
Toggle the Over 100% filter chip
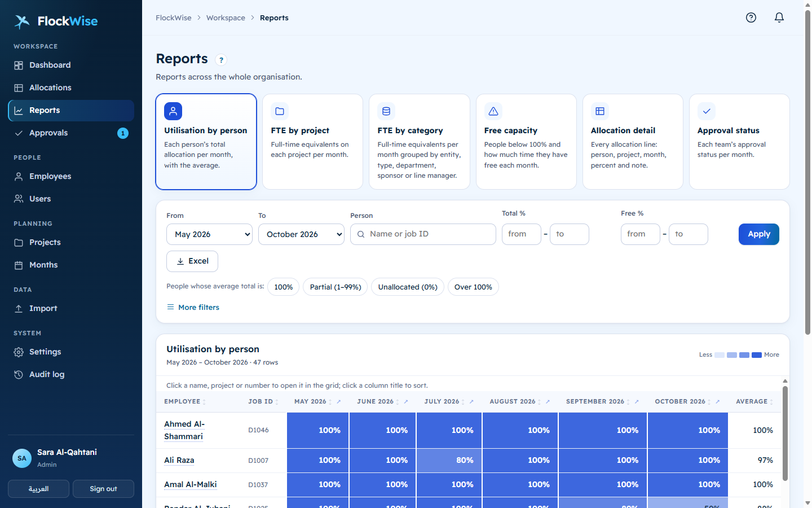click(473, 287)
